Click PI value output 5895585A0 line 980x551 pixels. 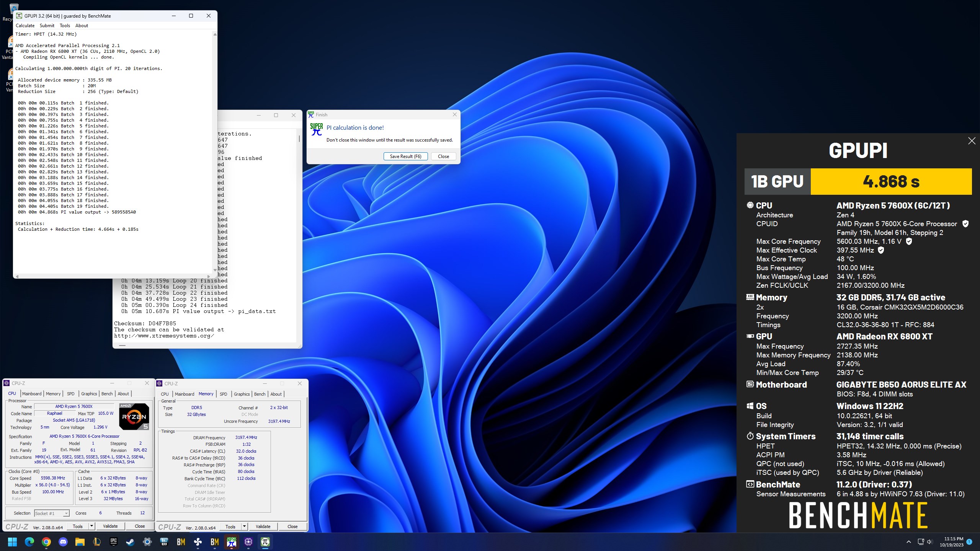point(77,212)
